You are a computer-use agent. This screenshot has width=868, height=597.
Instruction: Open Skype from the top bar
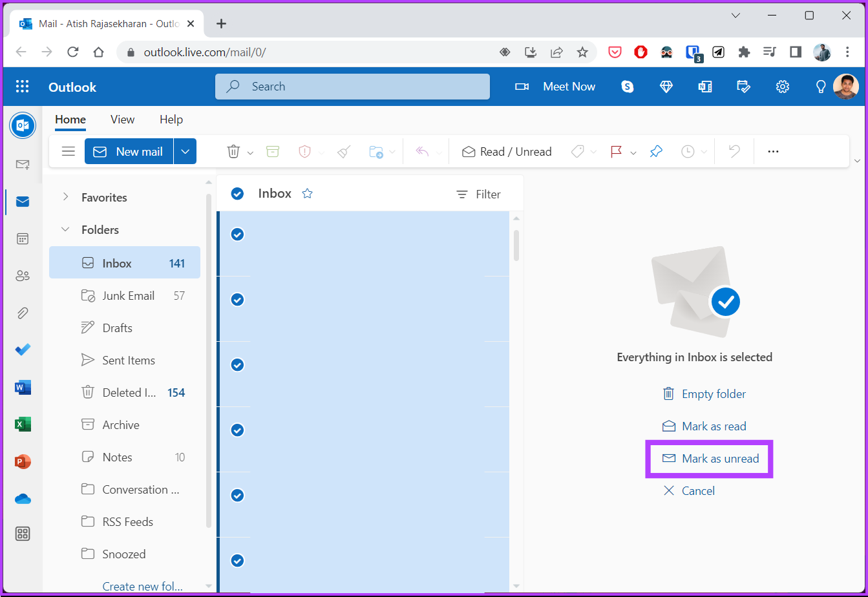click(626, 86)
